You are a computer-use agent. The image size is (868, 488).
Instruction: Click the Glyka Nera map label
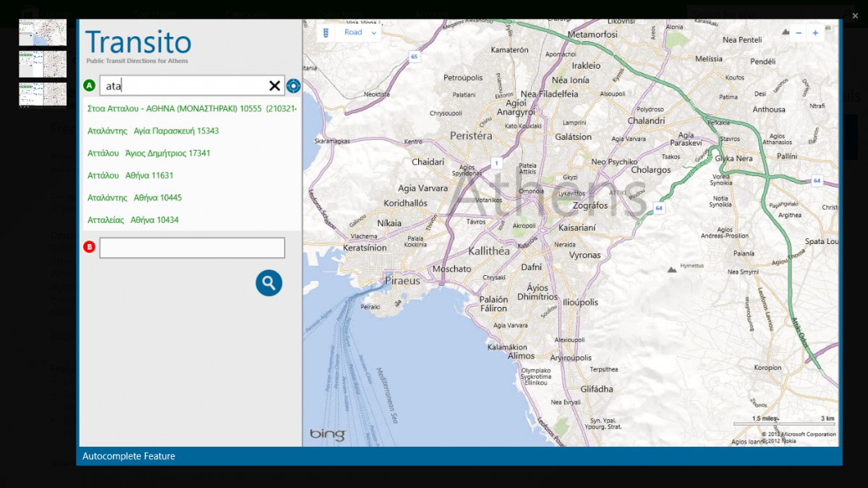734,159
